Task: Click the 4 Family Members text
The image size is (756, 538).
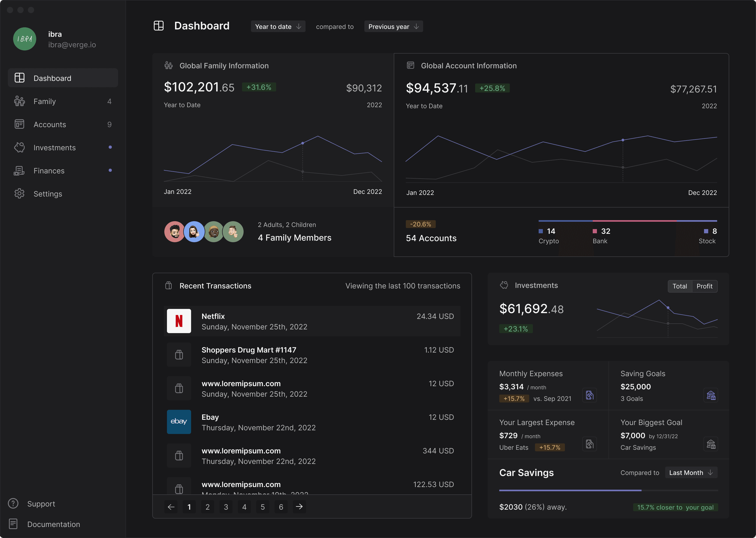Action: (295, 238)
